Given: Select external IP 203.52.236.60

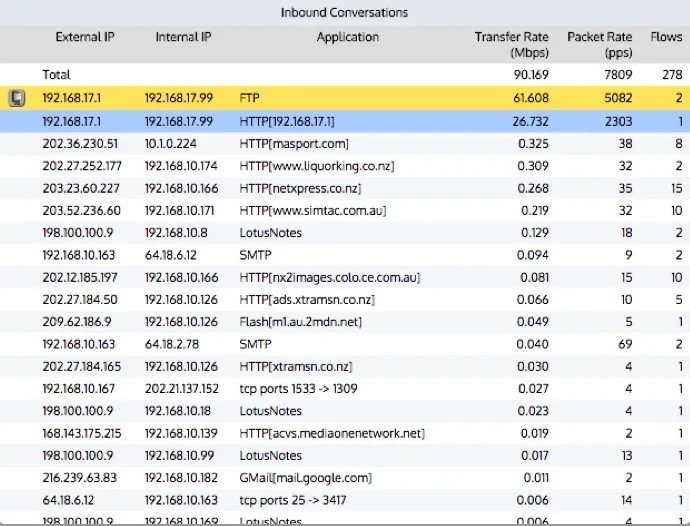Looking at the screenshot, I should point(81,210).
